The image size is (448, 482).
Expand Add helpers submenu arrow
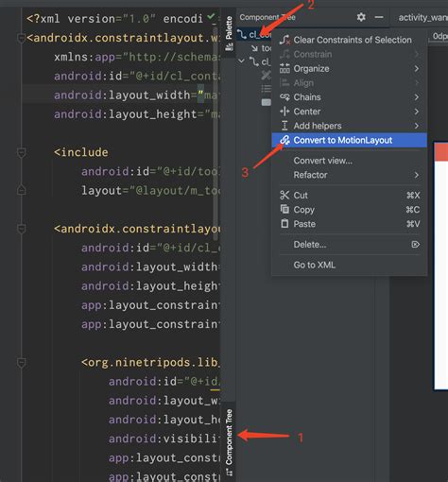[417, 126]
